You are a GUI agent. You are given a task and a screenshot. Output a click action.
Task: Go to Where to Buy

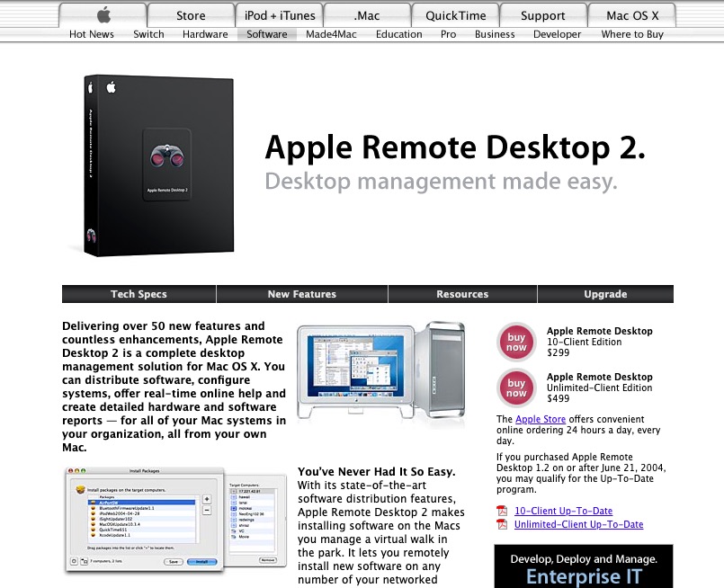(632, 34)
